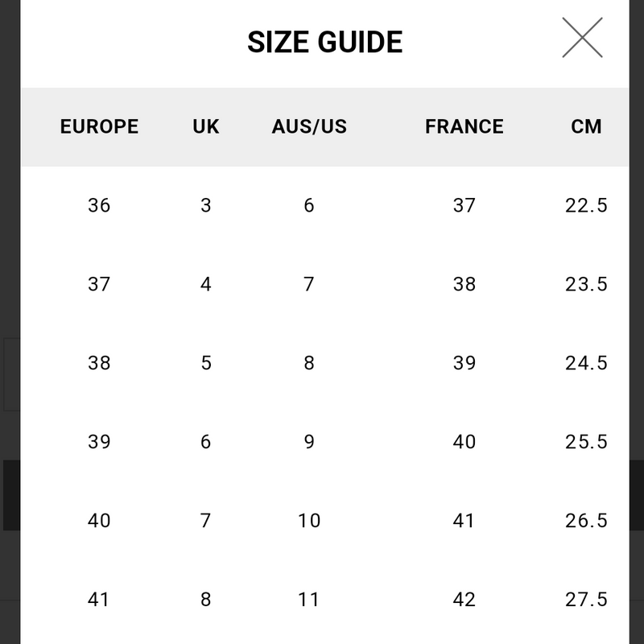
Task: Select Europe size 40 cell
Action: (x=99, y=521)
